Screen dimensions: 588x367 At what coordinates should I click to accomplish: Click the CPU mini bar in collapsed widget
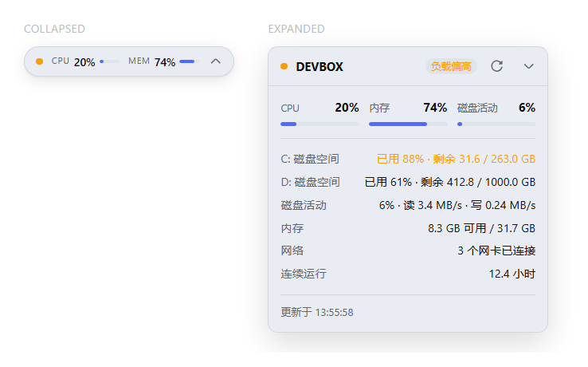tap(109, 61)
